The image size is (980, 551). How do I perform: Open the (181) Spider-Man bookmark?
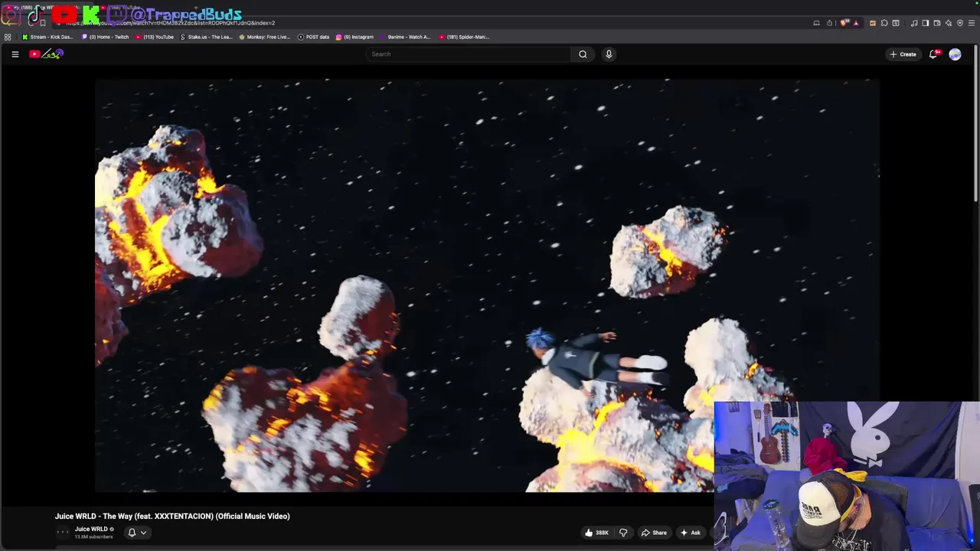pyautogui.click(x=464, y=37)
